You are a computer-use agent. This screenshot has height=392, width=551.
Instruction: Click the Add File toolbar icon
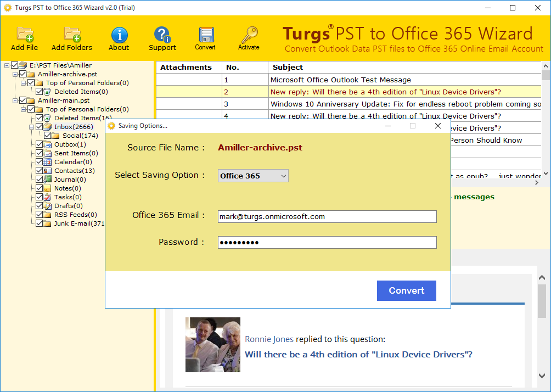point(25,35)
